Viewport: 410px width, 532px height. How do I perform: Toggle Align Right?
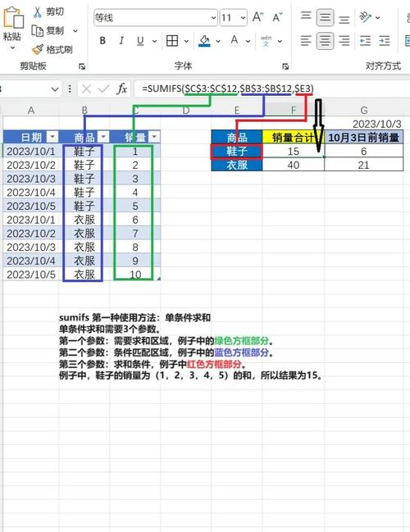coord(344,41)
